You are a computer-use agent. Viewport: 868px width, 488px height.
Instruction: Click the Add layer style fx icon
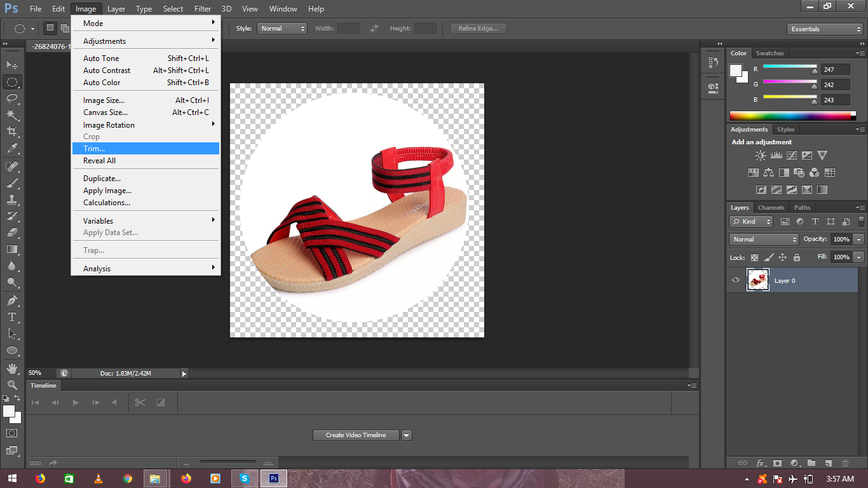point(760,463)
